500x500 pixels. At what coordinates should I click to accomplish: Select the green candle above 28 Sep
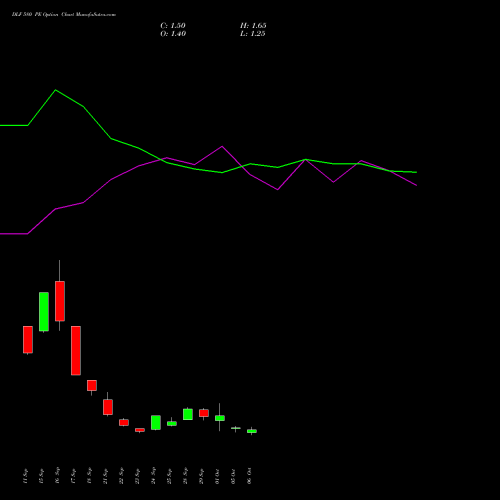(188, 414)
